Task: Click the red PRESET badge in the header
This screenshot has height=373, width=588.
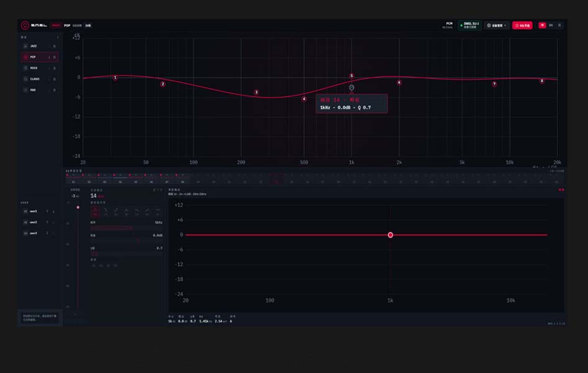Action: coord(56,25)
